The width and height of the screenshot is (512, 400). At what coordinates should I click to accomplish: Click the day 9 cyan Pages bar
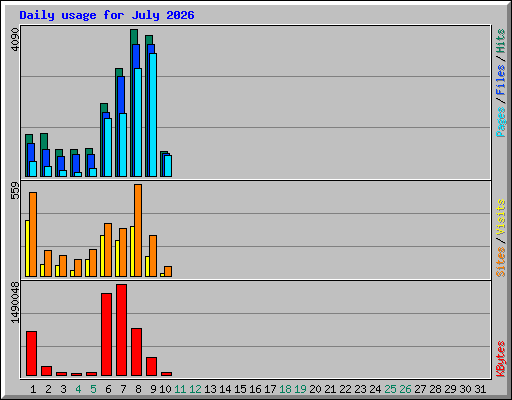[153, 115]
